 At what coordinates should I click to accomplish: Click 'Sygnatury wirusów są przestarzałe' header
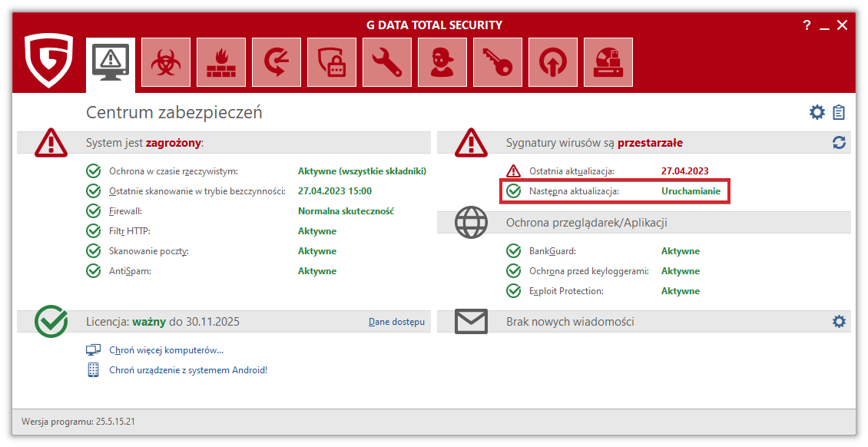click(595, 144)
